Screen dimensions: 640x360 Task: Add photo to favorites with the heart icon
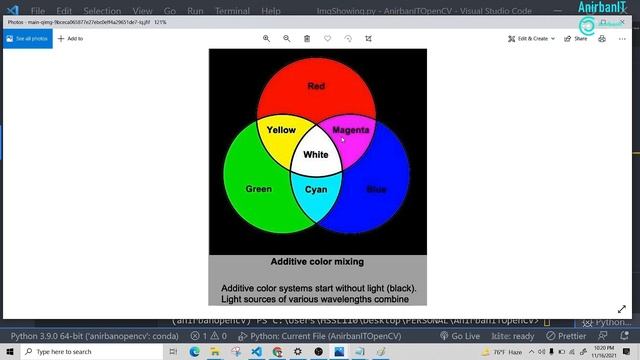pos(327,38)
